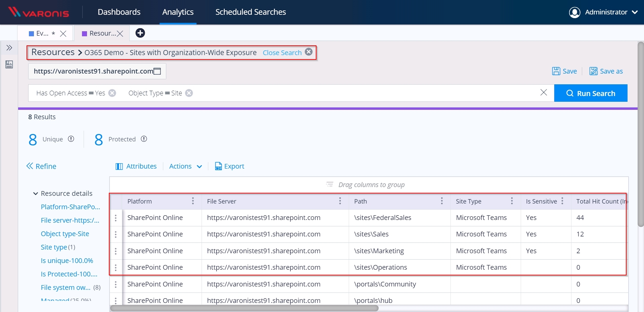Open the saved reports sidebar icon
Viewport: 644px width, 312px height.
coord(9,64)
